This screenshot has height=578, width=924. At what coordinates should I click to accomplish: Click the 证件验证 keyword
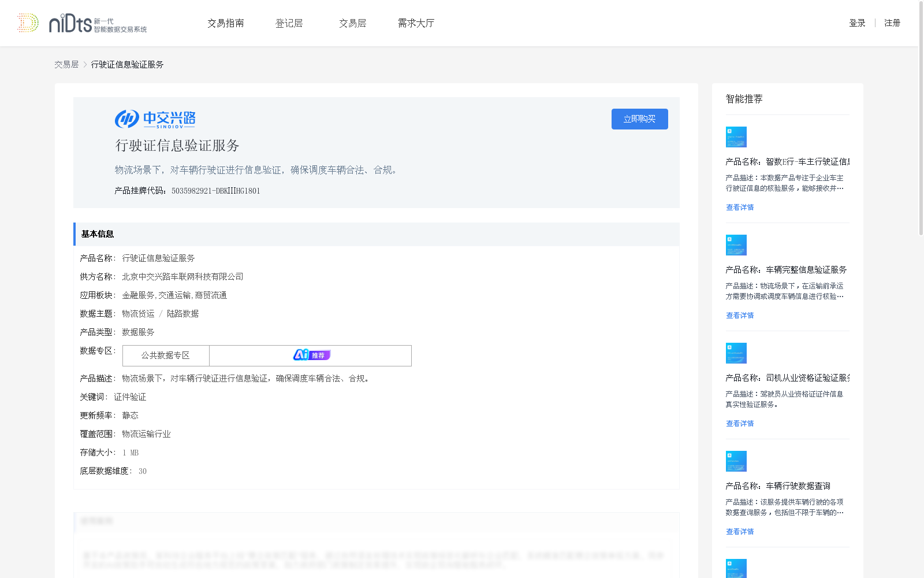(x=130, y=397)
